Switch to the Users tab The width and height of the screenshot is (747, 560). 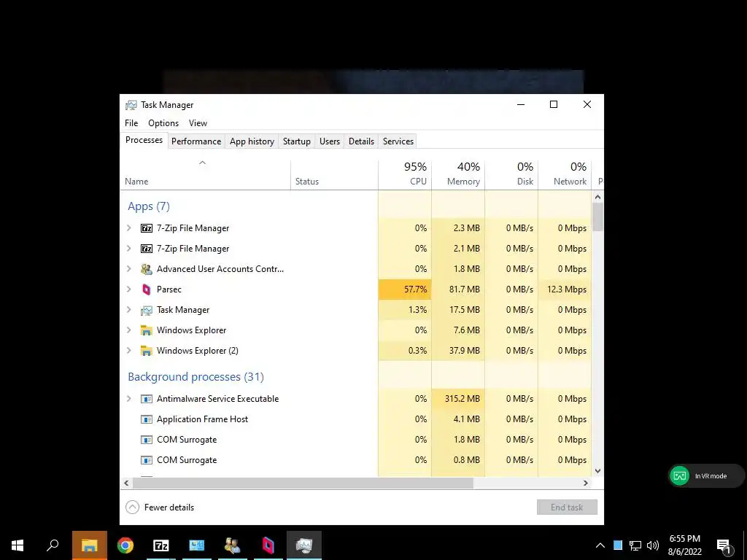pyautogui.click(x=330, y=141)
